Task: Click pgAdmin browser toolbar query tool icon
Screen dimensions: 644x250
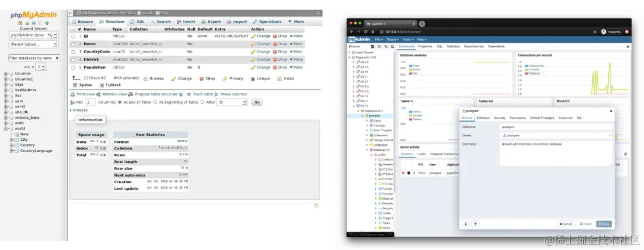Action: (372, 47)
